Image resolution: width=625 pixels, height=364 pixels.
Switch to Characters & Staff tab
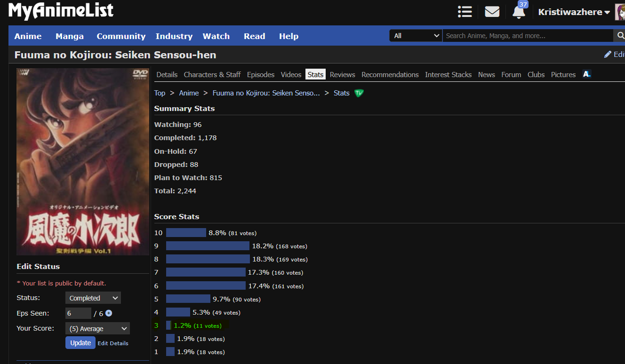[x=212, y=75]
